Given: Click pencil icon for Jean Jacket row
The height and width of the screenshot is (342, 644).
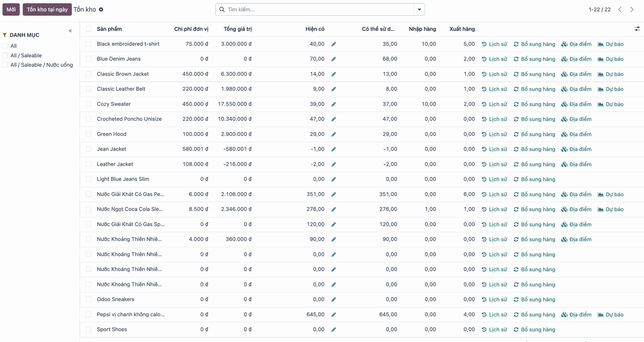Looking at the screenshot, I should [333, 149].
